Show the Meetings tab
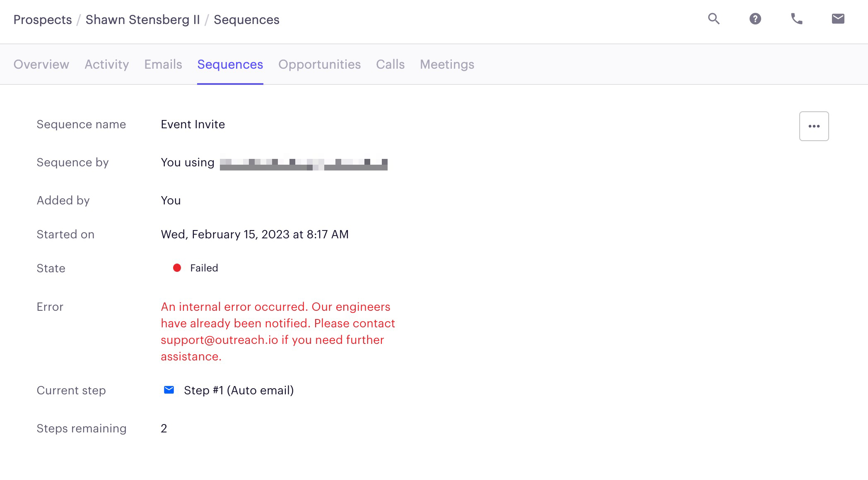This screenshot has width=868, height=480. click(x=447, y=65)
